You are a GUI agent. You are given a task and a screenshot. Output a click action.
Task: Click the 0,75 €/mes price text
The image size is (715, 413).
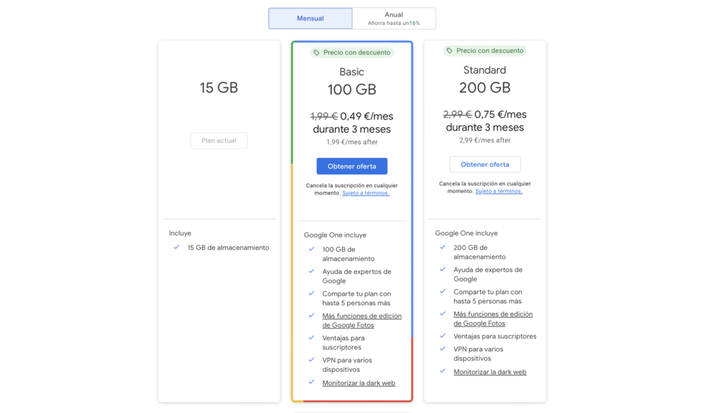coord(500,114)
